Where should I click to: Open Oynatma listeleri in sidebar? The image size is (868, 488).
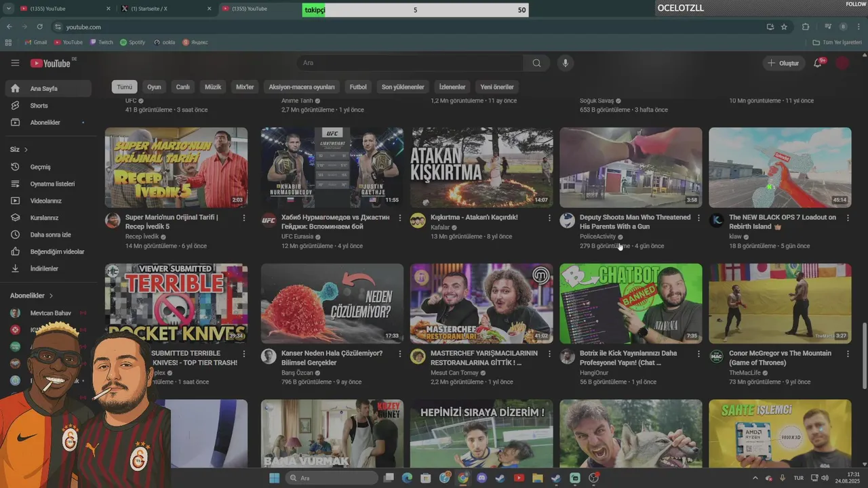coord(48,184)
